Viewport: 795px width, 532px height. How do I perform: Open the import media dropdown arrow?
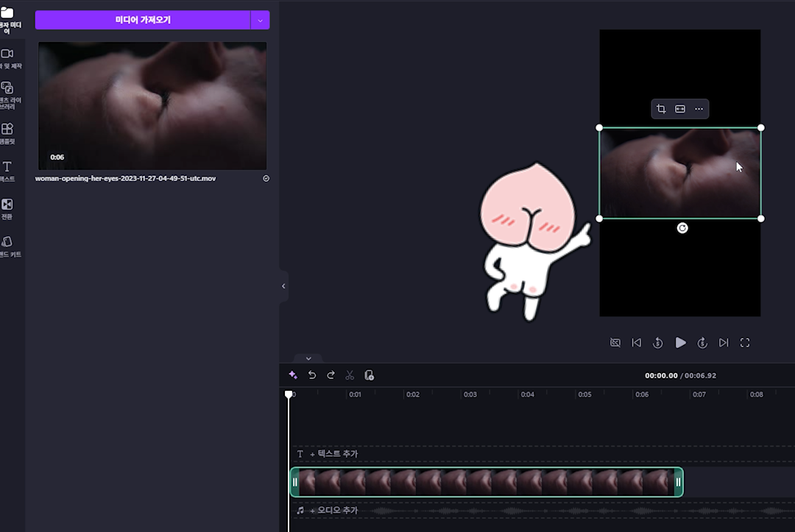tap(260, 21)
